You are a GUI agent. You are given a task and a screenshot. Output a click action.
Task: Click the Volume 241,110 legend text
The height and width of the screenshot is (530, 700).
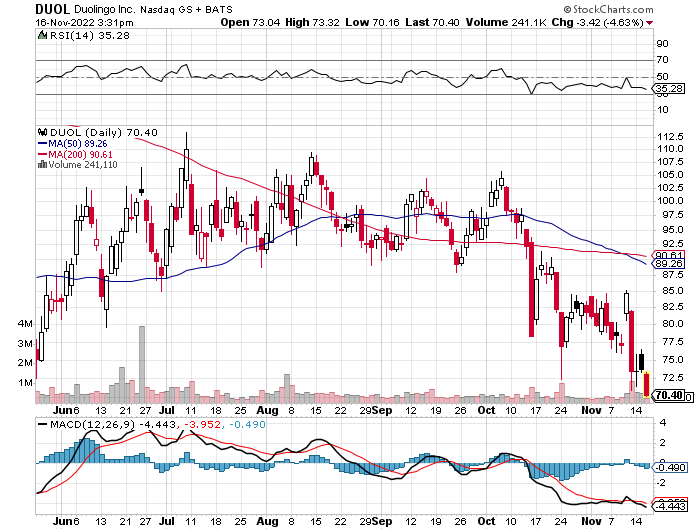[83, 165]
